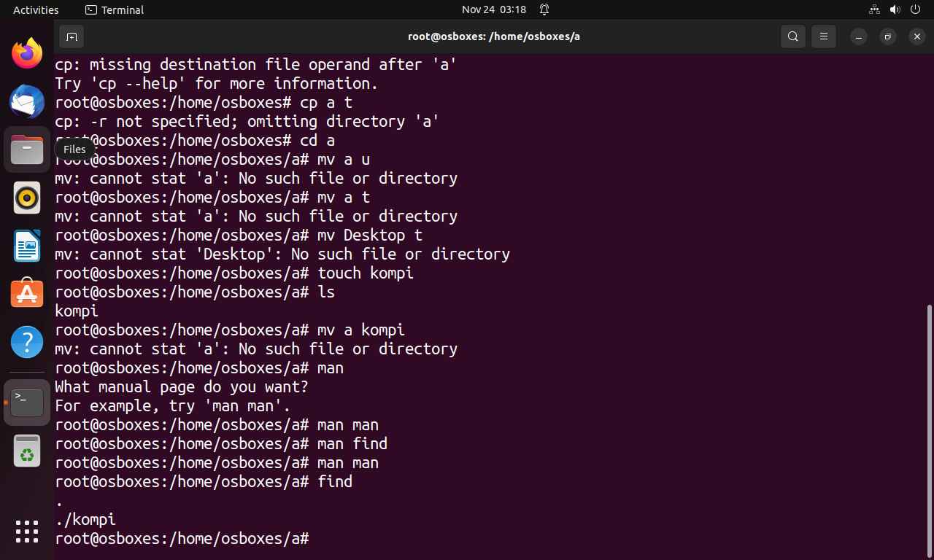The height and width of the screenshot is (560, 934).
Task: Open Thunderbird mail from dock
Action: click(27, 101)
